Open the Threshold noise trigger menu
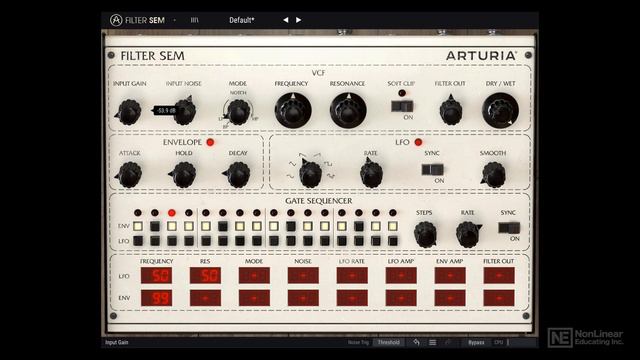This screenshot has height=360, width=640. click(x=388, y=342)
